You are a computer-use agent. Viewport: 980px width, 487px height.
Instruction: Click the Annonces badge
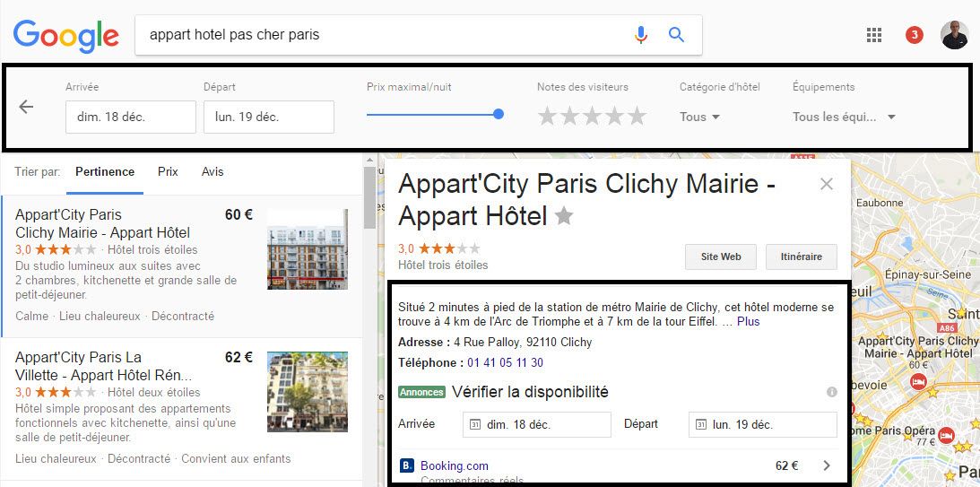click(x=422, y=393)
